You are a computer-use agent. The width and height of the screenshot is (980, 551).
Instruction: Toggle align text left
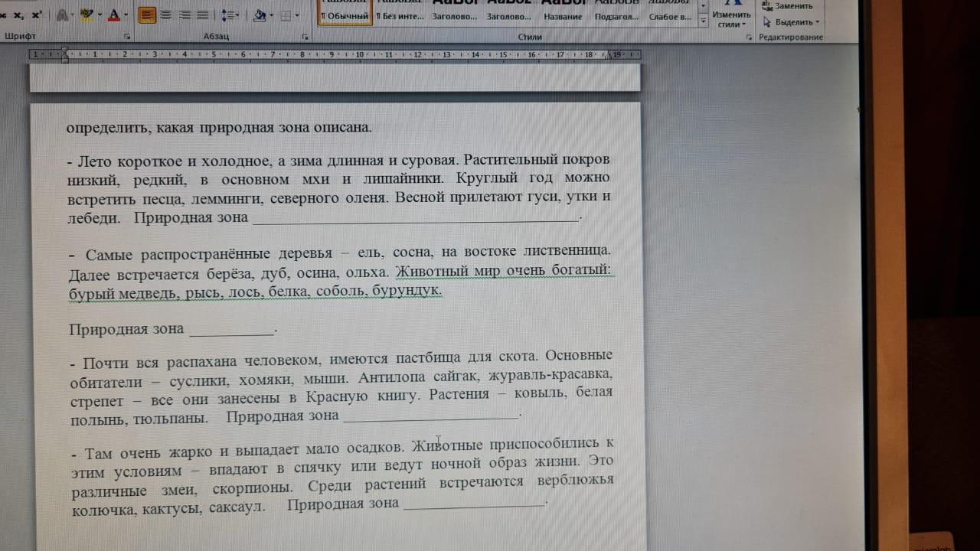coord(148,15)
